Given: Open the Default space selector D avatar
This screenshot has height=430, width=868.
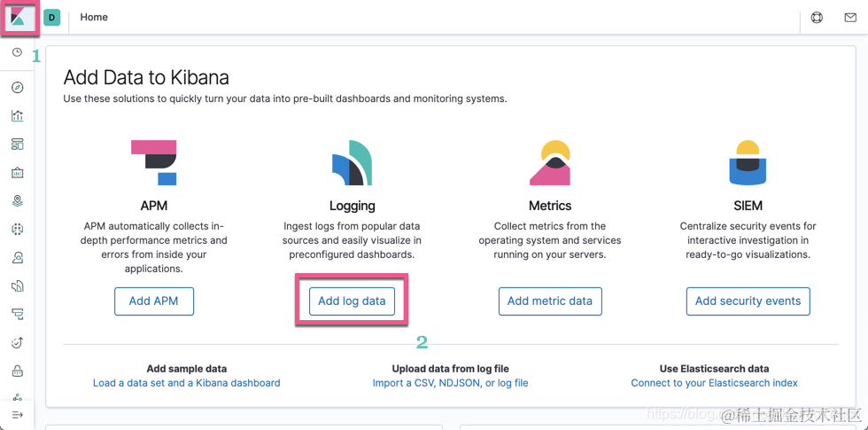Looking at the screenshot, I should tap(51, 17).
